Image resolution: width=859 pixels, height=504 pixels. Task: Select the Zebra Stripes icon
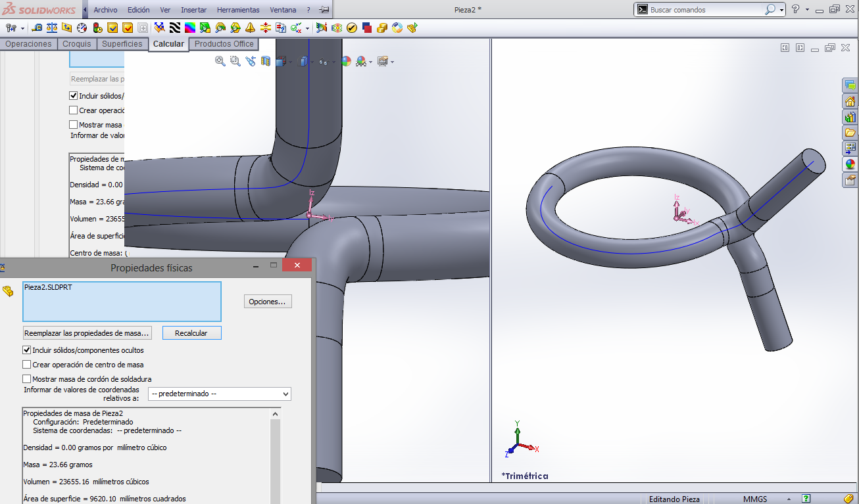(175, 28)
